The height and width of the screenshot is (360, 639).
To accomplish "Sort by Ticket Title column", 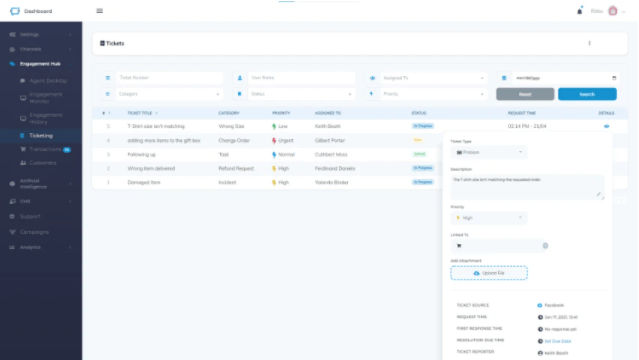I will 142,113.
